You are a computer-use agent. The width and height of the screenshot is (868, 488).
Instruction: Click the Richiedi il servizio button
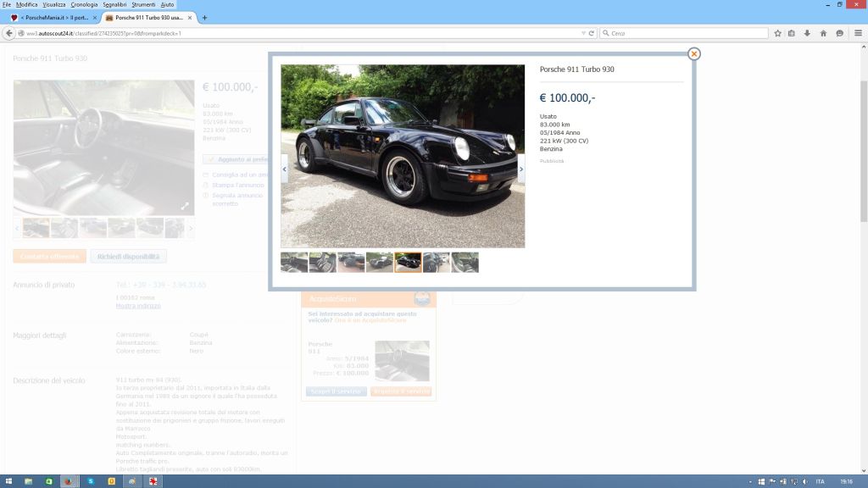pyautogui.click(x=401, y=391)
